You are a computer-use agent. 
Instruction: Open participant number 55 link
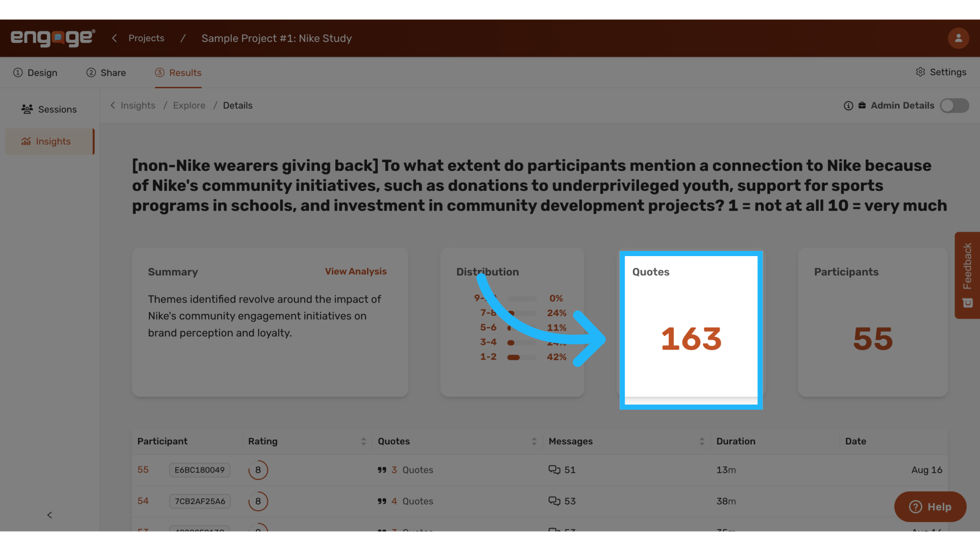pyautogui.click(x=143, y=469)
